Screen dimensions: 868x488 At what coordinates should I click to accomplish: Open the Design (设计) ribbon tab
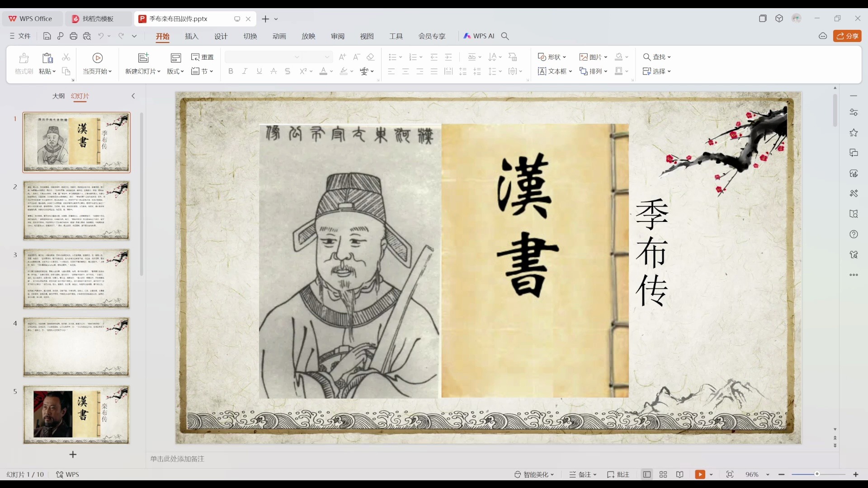pyautogui.click(x=221, y=36)
